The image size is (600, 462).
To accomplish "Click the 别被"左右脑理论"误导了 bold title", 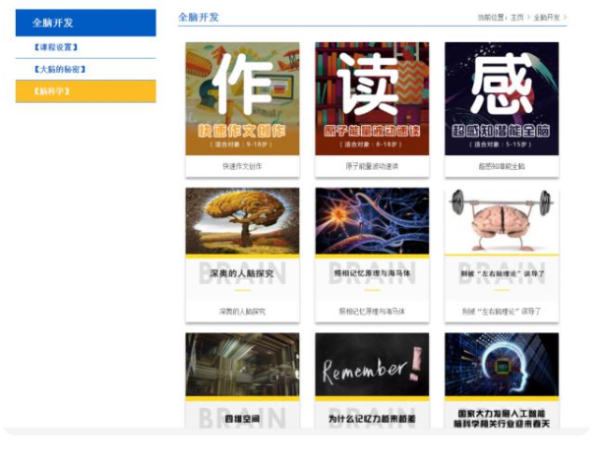I will point(502,274).
